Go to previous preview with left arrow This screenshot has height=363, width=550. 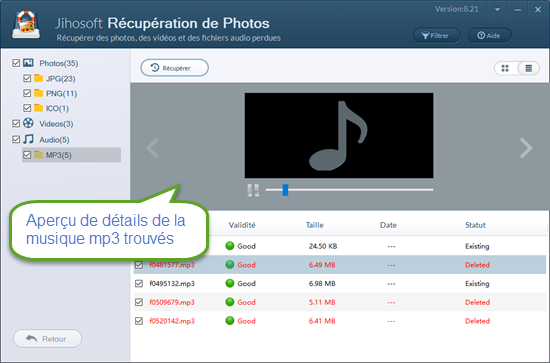click(153, 148)
